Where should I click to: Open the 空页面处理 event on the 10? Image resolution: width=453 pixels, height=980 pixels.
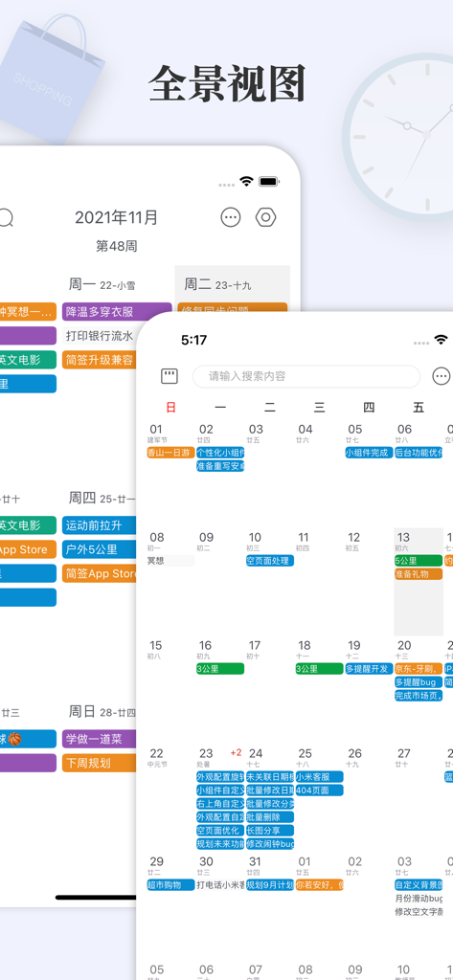tap(270, 561)
